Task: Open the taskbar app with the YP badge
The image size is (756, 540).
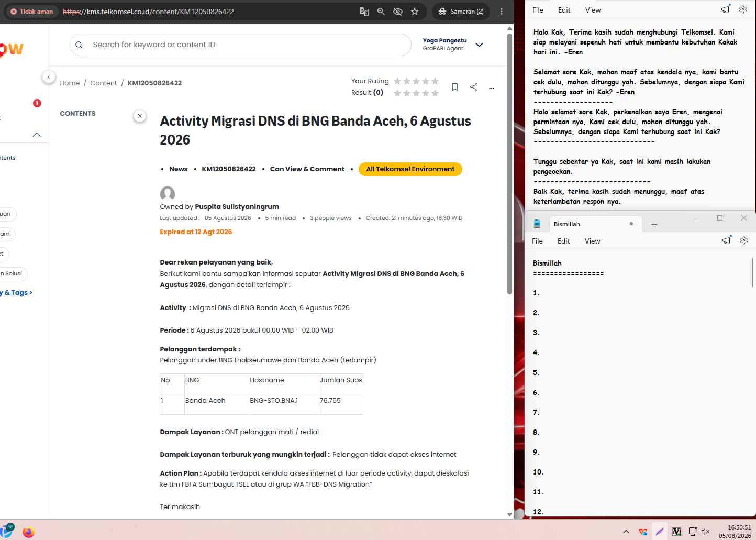Action: pyautogui.click(x=7, y=530)
